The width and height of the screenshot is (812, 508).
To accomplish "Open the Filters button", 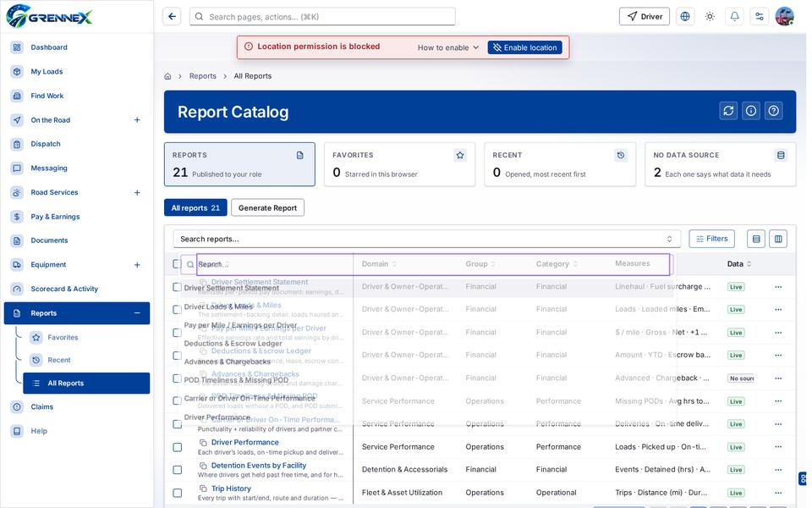I will 711,239.
